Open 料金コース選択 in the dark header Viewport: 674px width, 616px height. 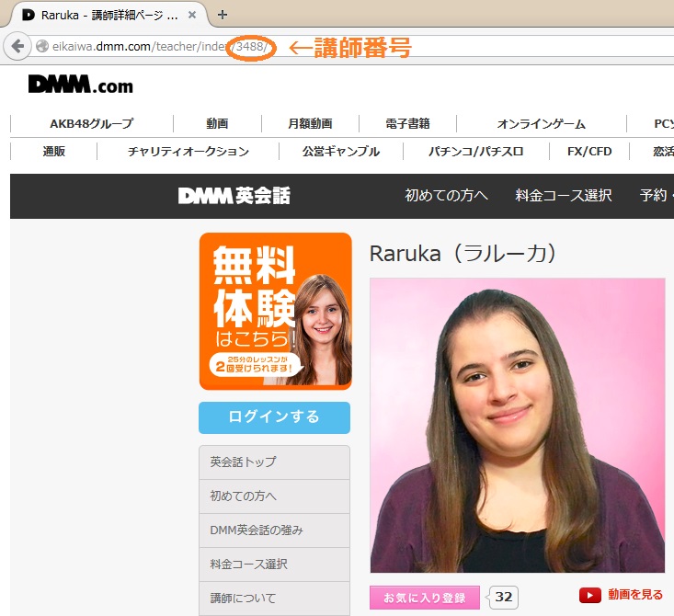[564, 196]
